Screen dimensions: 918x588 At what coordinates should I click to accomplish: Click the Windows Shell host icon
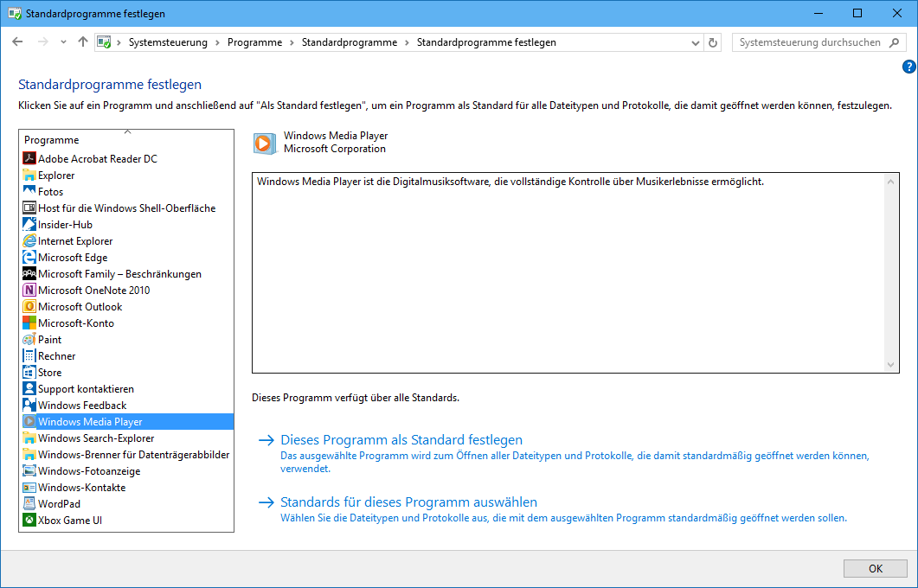pyautogui.click(x=29, y=208)
